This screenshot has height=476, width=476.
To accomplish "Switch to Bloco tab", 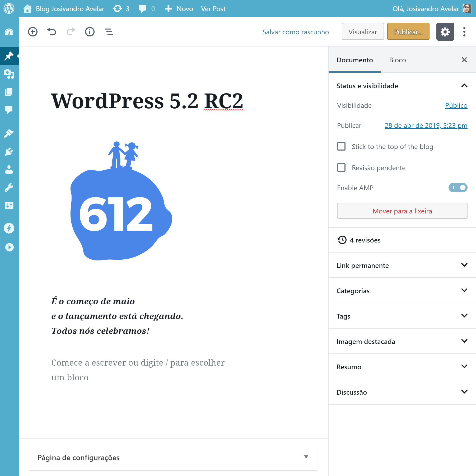I will pyautogui.click(x=397, y=60).
